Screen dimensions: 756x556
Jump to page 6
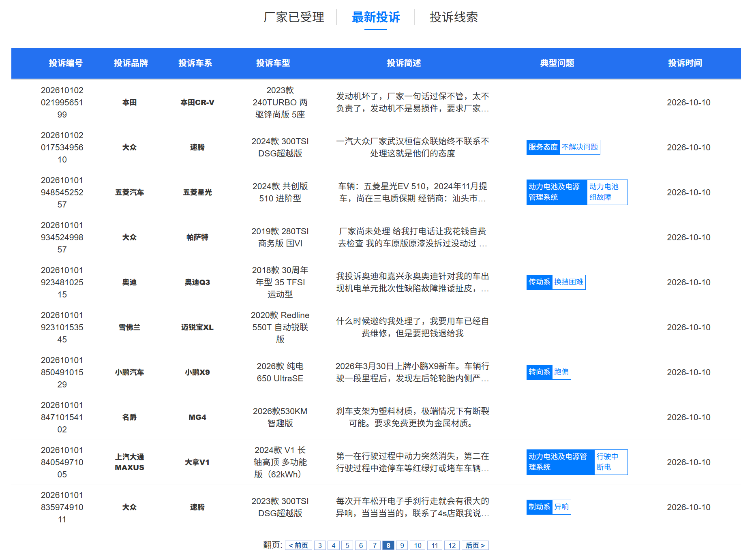(x=361, y=545)
